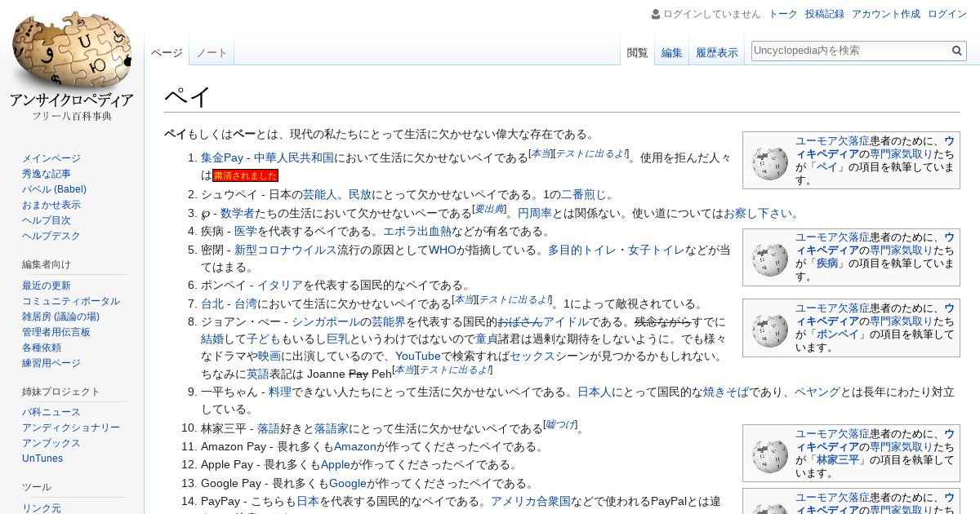Open 数学者 link in item 3

[x=238, y=213]
